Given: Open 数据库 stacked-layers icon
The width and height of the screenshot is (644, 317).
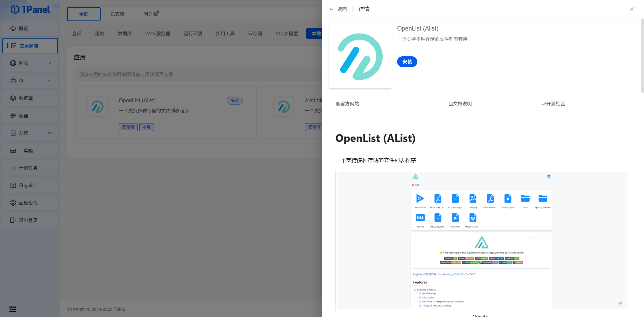Looking at the screenshot, I should pos(13,98).
